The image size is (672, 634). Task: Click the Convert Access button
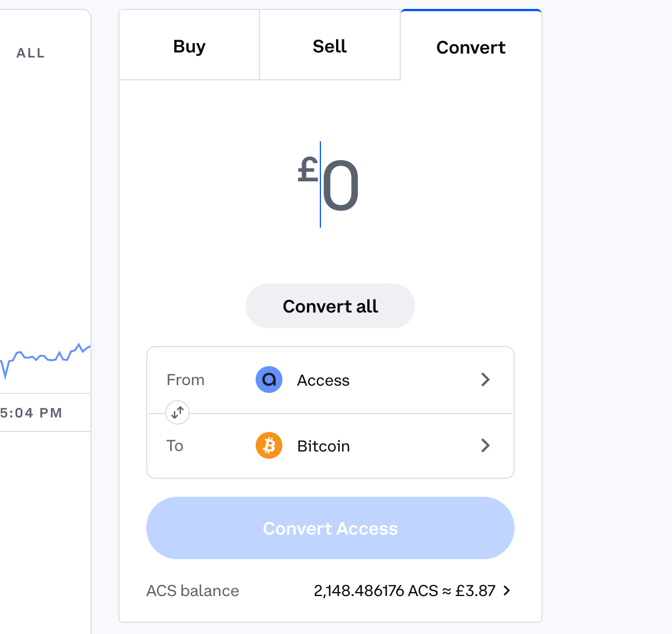[330, 528]
